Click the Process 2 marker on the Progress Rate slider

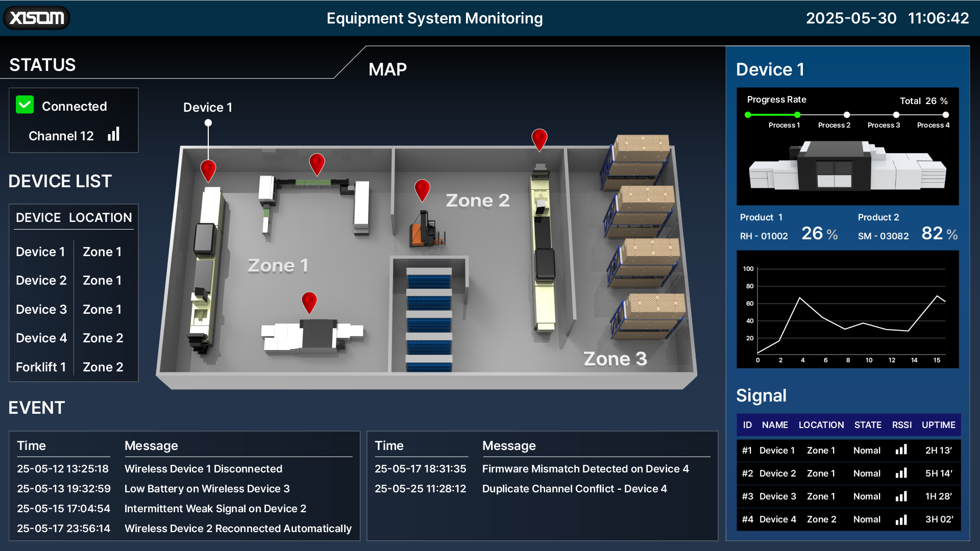coord(847,115)
